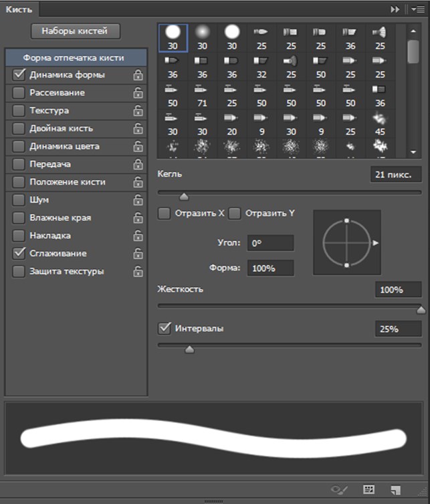This screenshot has width=430, height=504.
Task: Toggle lock next to Влажные края
Action: 138,218
